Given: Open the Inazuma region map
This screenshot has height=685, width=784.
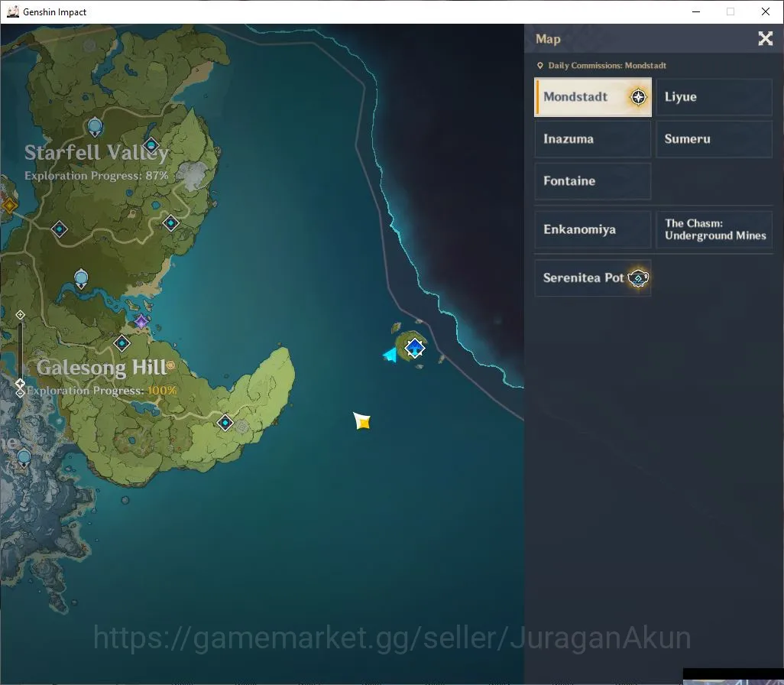Looking at the screenshot, I should tap(593, 139).
